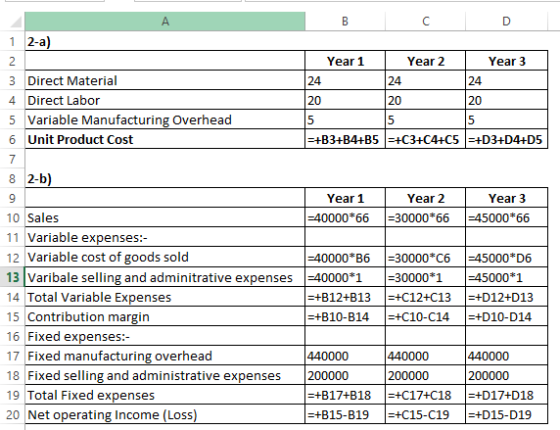Select cell =+B15-B19

click(345, 414)
